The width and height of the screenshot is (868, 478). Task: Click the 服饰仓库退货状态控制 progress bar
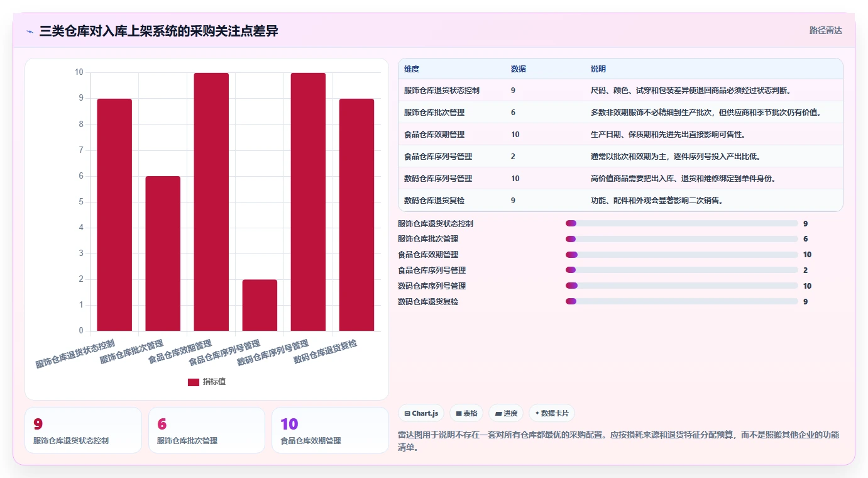(682, 223)
